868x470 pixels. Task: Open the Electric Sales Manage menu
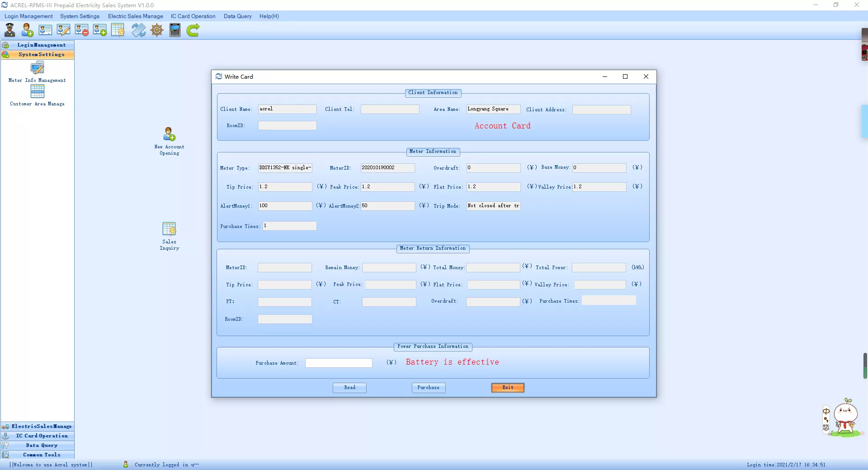[x=135, y=16]
